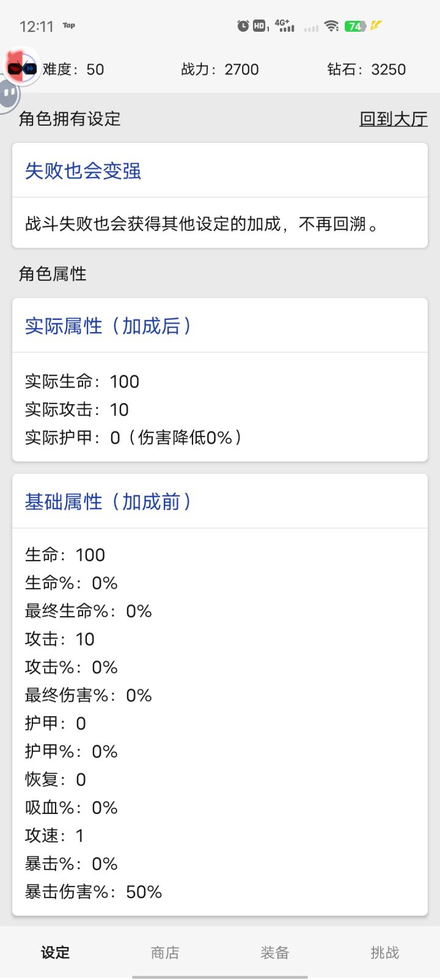
Task: Tap the 难度: 50 indicator
Action: (73, 70)
